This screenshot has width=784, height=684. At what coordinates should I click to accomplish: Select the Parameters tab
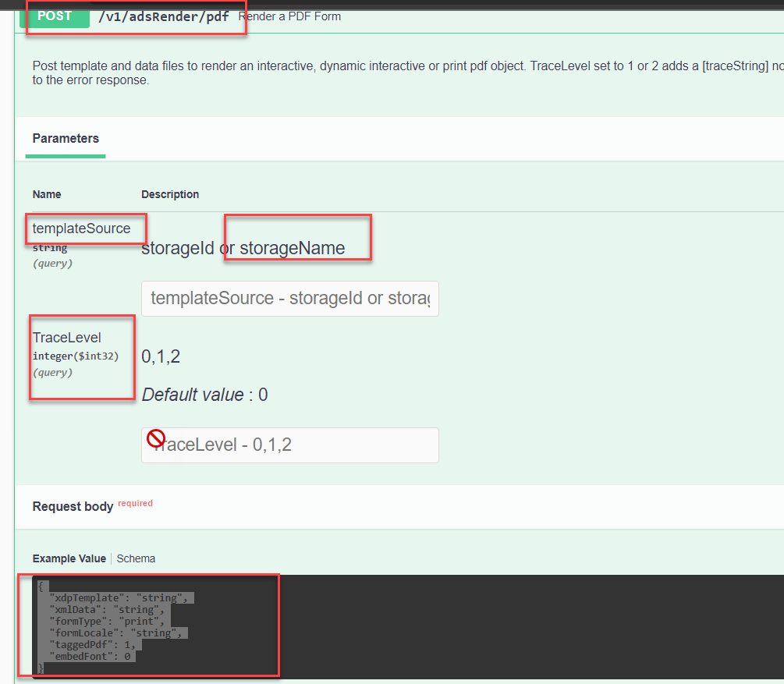pyautogui.click(x=66, y=139)
